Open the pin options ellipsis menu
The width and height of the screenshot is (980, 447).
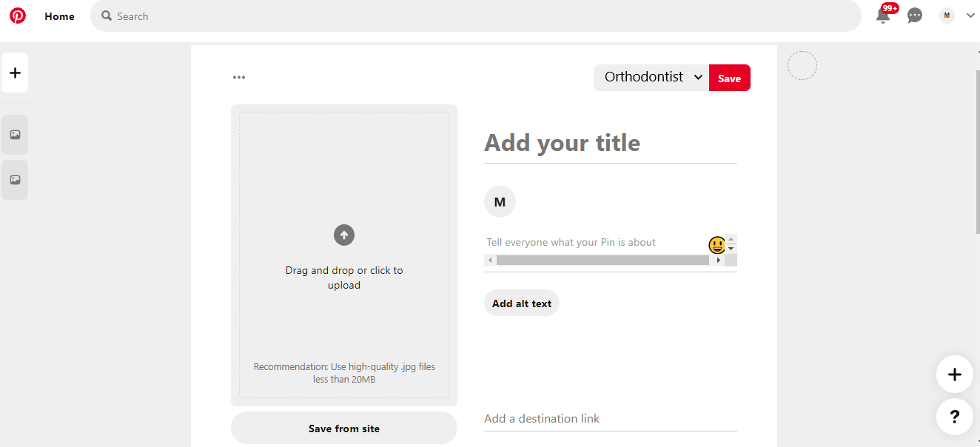(238, 76)
